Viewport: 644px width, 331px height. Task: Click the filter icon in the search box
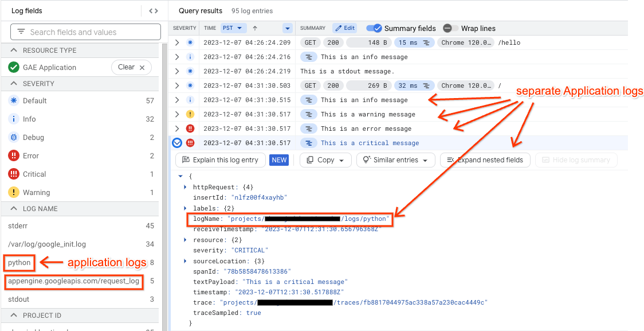coord(22,31)
